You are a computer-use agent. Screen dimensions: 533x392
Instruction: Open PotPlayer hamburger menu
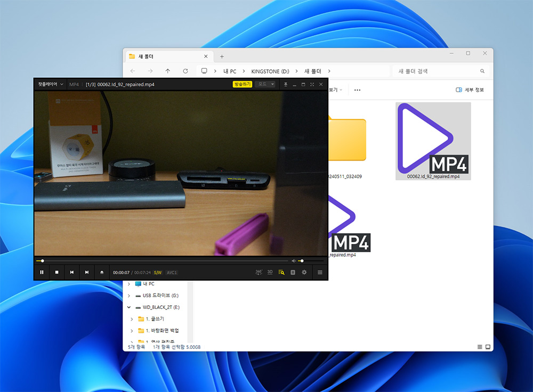click(x=320, y=272)
